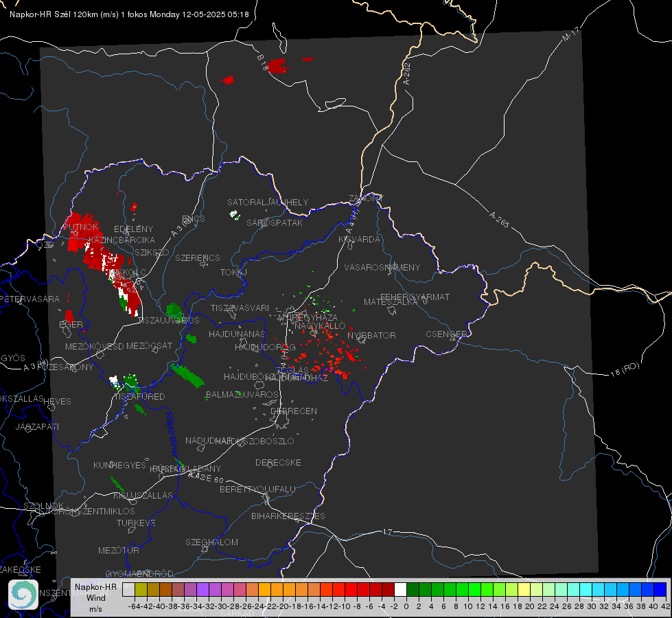Click the SÁROSPATAK city label
672x618 pixels.
coord(275,222)
